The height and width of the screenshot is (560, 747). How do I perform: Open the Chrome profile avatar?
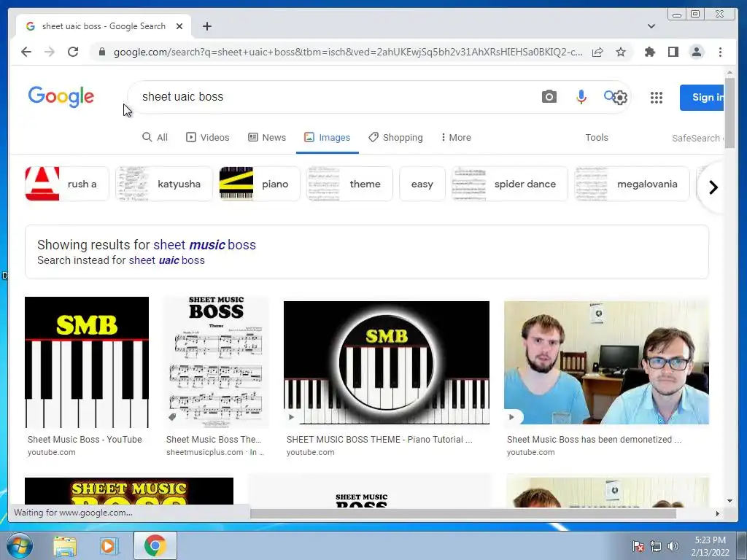(x=697, y=52)
